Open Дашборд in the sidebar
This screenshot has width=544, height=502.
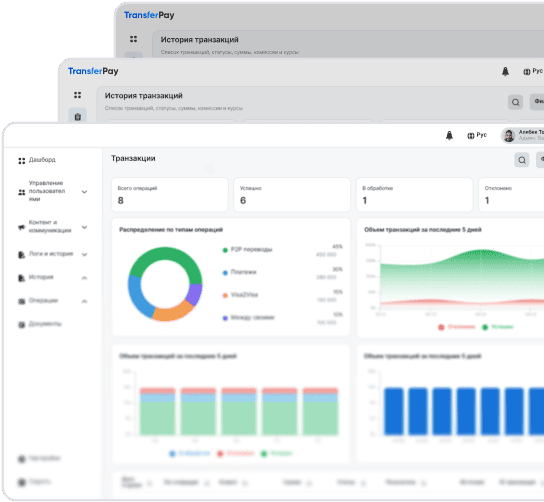click(37, 160)
